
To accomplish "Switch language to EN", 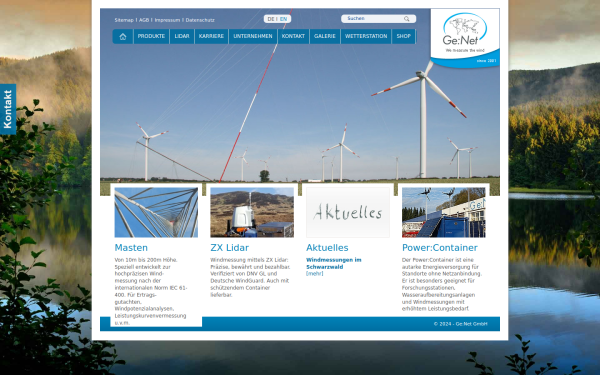I will tap(283, 19).
